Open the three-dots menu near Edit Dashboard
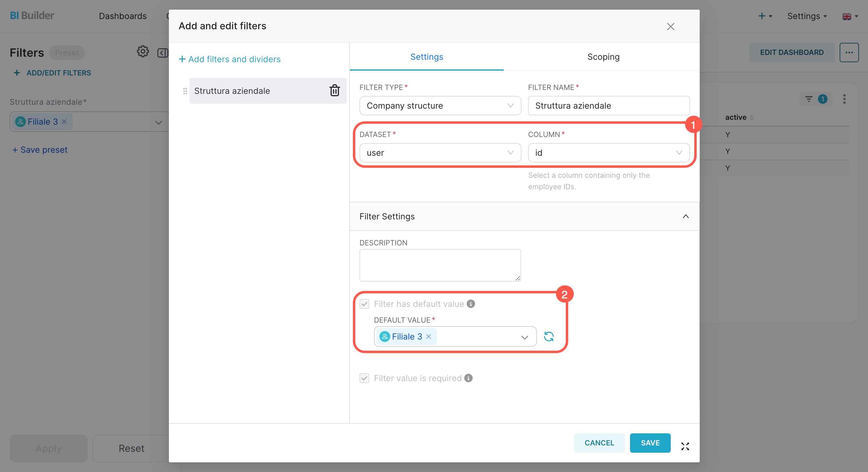This screenshot has height=472, width=868. (849, 52)
